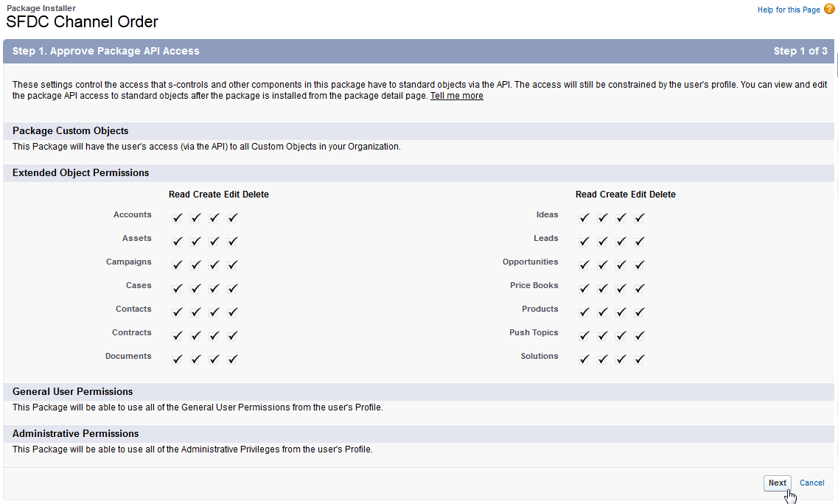Click the Leads Create checkmark
The image size is (838, 504).
point(602,241)
